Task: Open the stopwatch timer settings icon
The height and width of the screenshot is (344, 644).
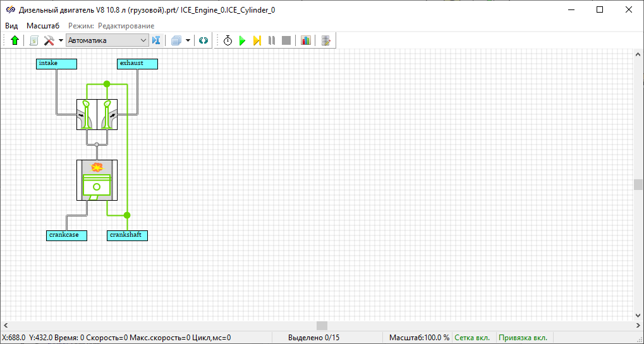Action: (228, 40)
